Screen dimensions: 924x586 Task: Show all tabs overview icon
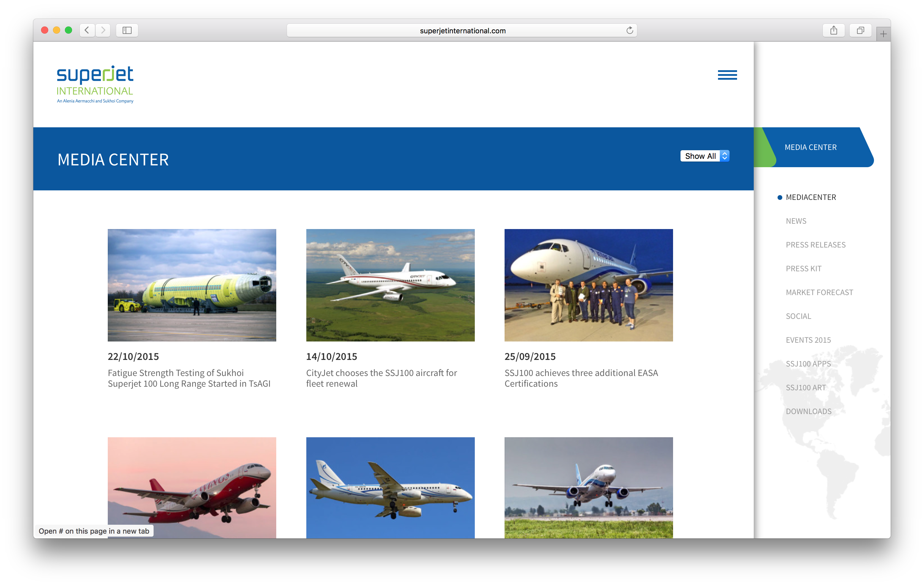click(860, 30)
